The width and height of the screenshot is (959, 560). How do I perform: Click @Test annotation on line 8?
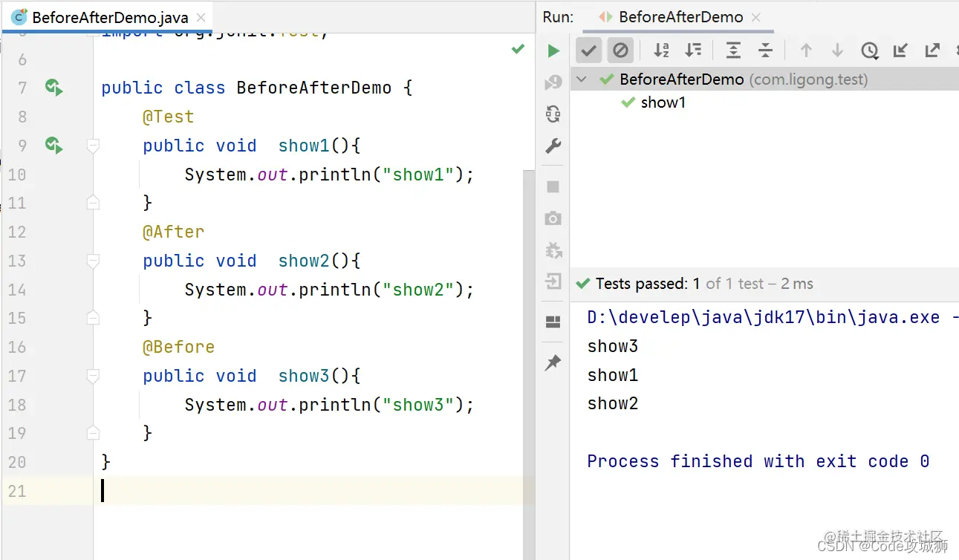169,117
